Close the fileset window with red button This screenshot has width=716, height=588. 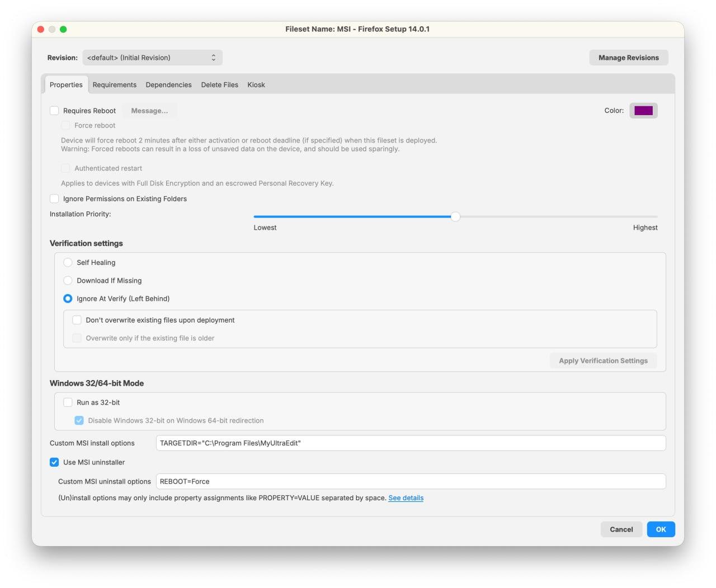[x=41, y=29]
